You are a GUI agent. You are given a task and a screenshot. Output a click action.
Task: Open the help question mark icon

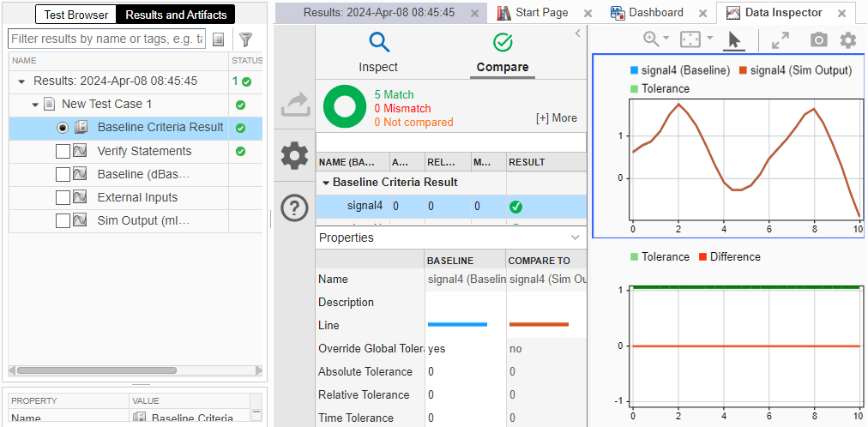294,207
